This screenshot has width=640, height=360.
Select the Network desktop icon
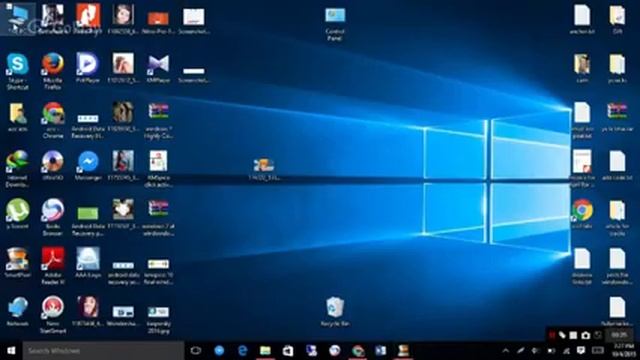pos(18,311)
